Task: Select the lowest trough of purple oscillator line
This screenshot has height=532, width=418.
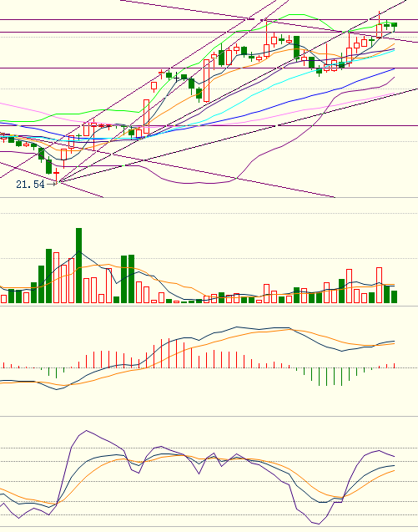Action: click(319, 524)
